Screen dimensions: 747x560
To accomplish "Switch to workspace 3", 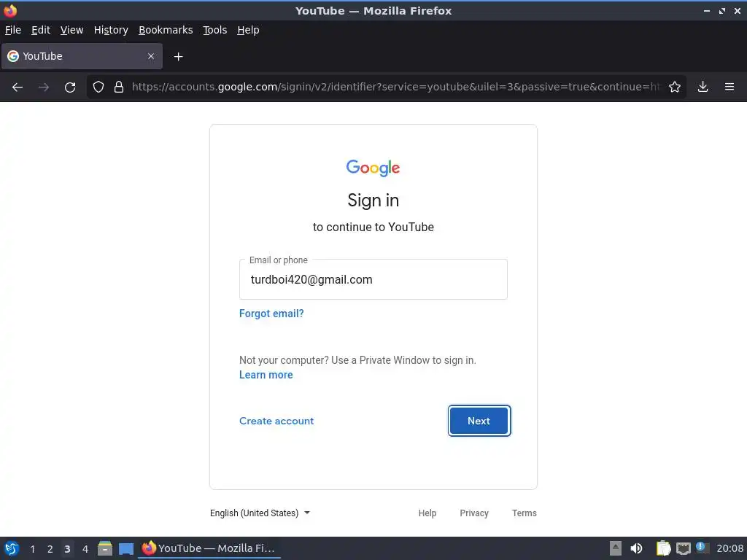I will [x=67, y=549].
